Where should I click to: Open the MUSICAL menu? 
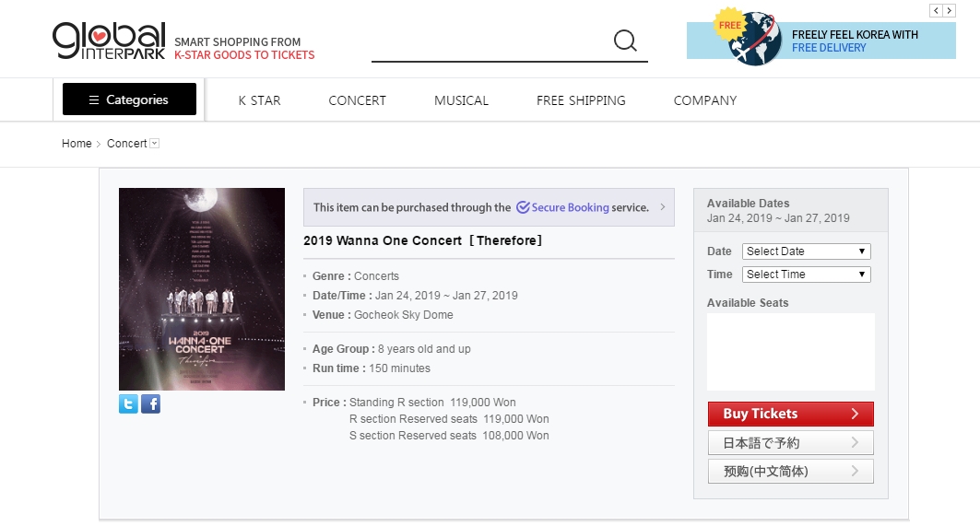(461, 100)
